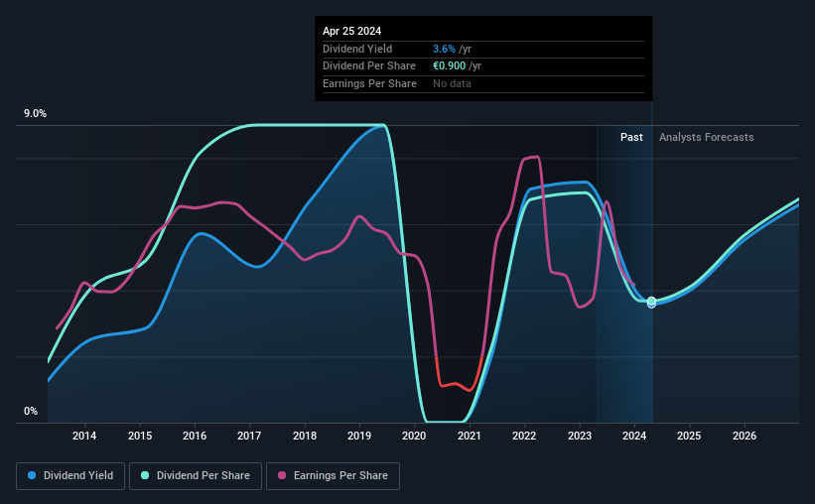Click the tooltip Dividend Yield row label
Image resolution: width=815 pixels, height=504 pixels.
[x=357, y=49]
